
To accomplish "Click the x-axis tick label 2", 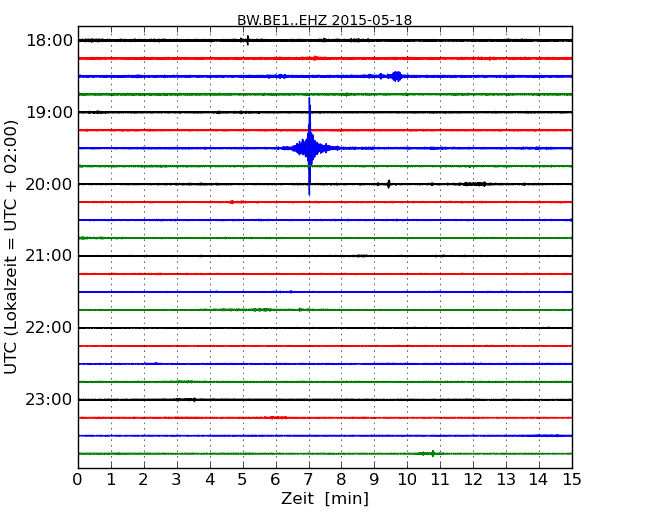I will click(x=143, y=480).
